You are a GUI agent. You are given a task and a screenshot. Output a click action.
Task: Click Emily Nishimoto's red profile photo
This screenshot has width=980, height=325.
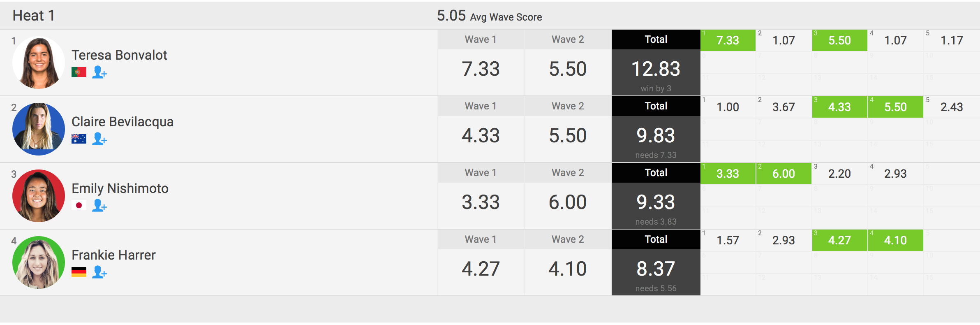(39, 196)
